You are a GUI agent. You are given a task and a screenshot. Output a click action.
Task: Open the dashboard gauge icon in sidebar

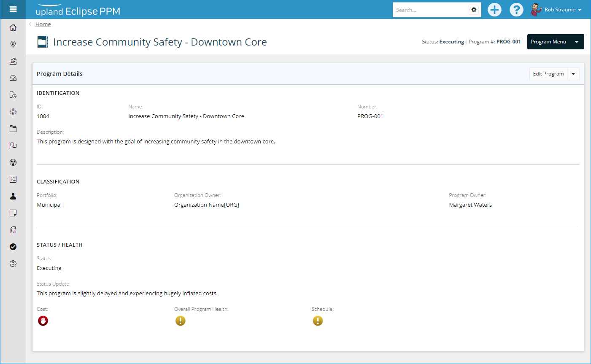click(x=13, y=78)
